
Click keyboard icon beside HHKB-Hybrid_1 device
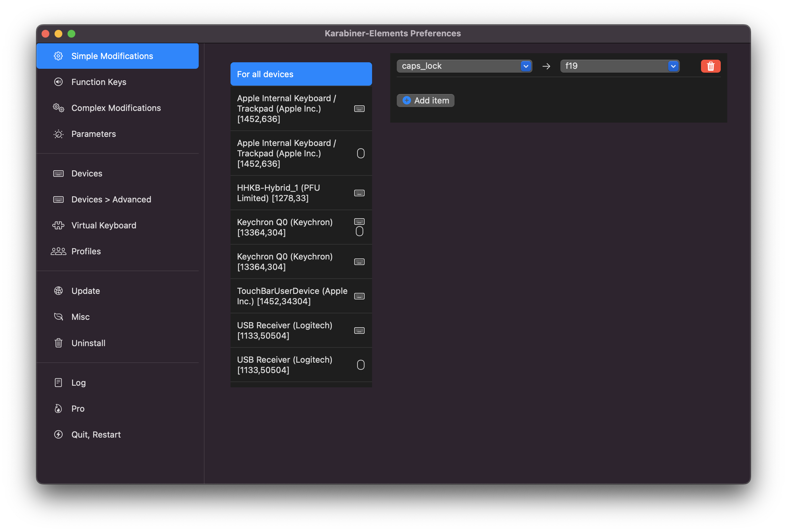359,193
